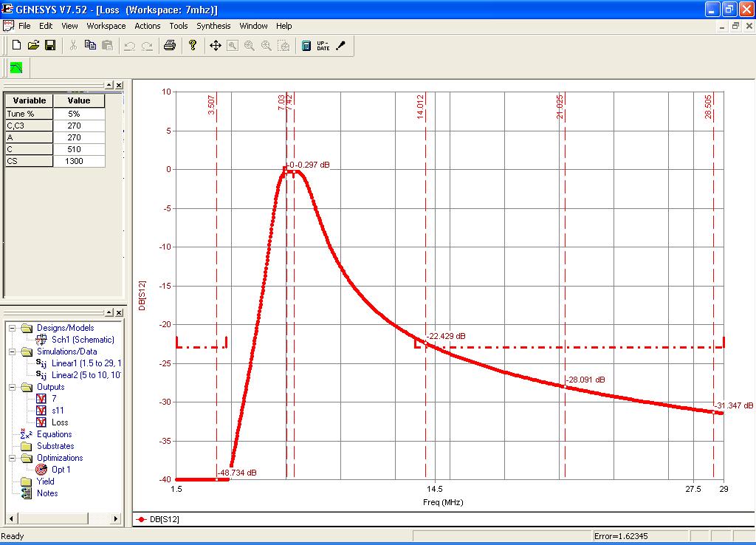Collapse the Outputs folder in the tree

[12, 387]
